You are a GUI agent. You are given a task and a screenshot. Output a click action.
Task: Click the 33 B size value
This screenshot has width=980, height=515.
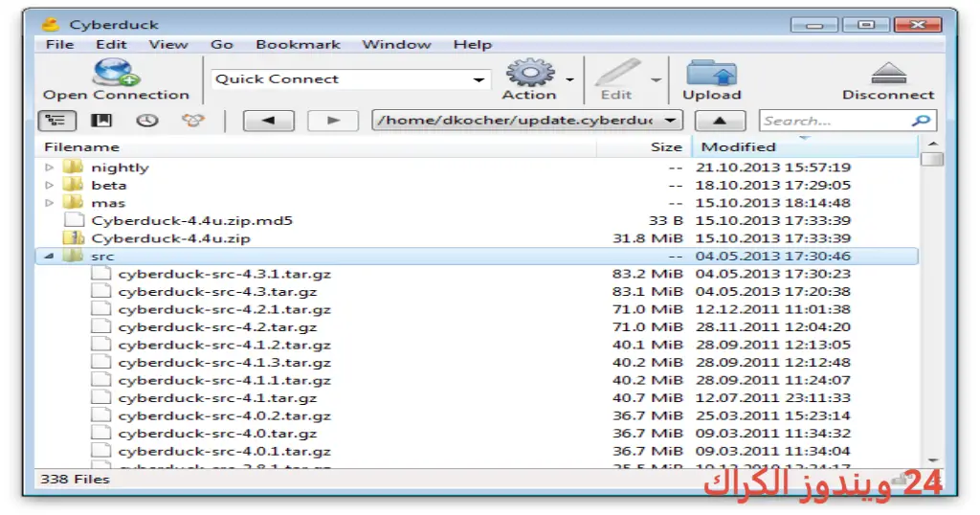point(666,220)
